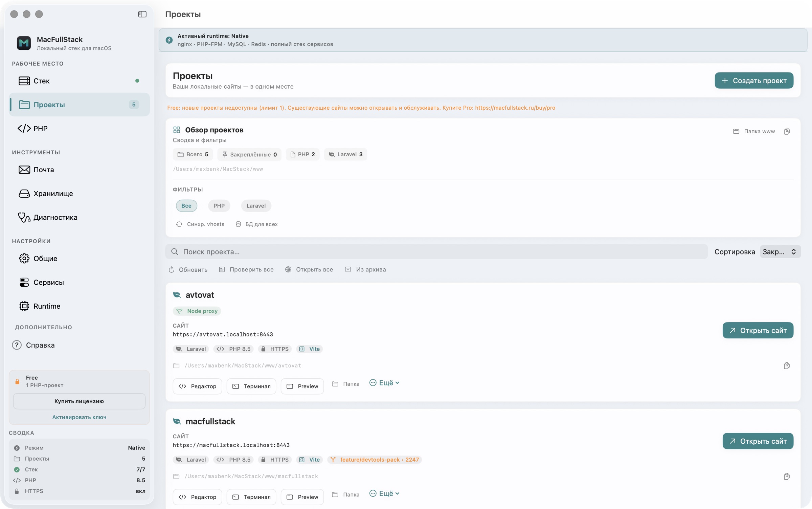Open Папка www folder

pyautogui.click(x=754, y=131)
